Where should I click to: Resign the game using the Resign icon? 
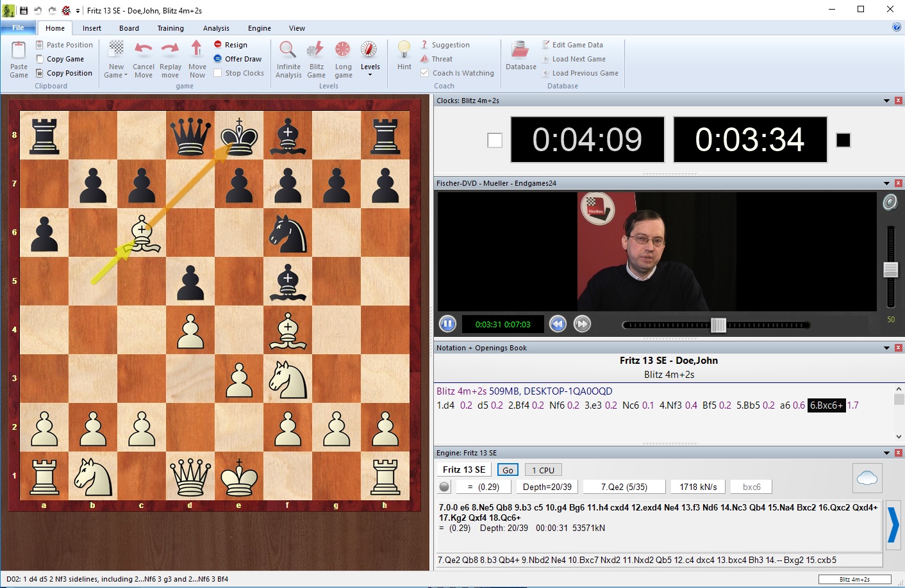tap(217, 45)
